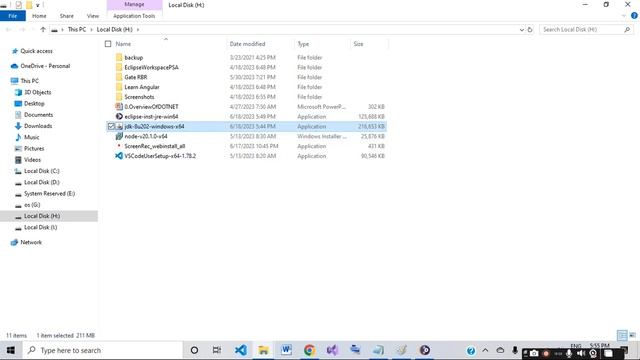Open Task View on taskbar

point(217,350)
